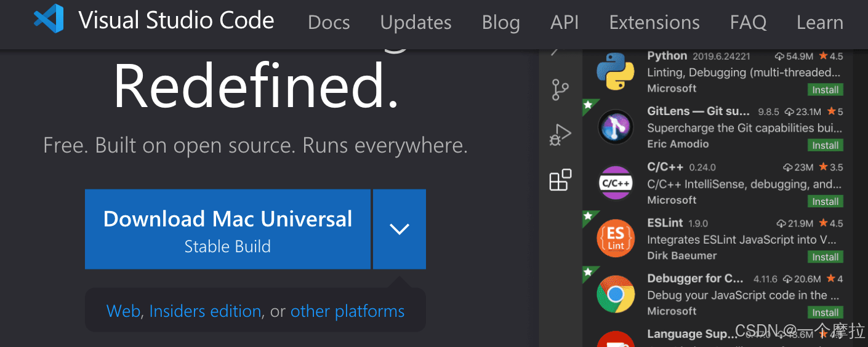Image resolution: width=868 pixels, height=347 pixels.
Task: Select the C/C++ extension title
Action: (665, 167)
